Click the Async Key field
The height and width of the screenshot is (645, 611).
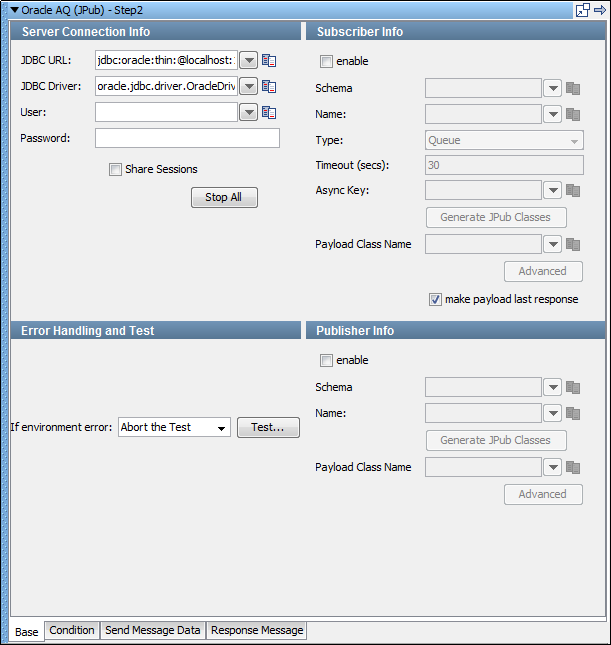click(x=483, y=190)
